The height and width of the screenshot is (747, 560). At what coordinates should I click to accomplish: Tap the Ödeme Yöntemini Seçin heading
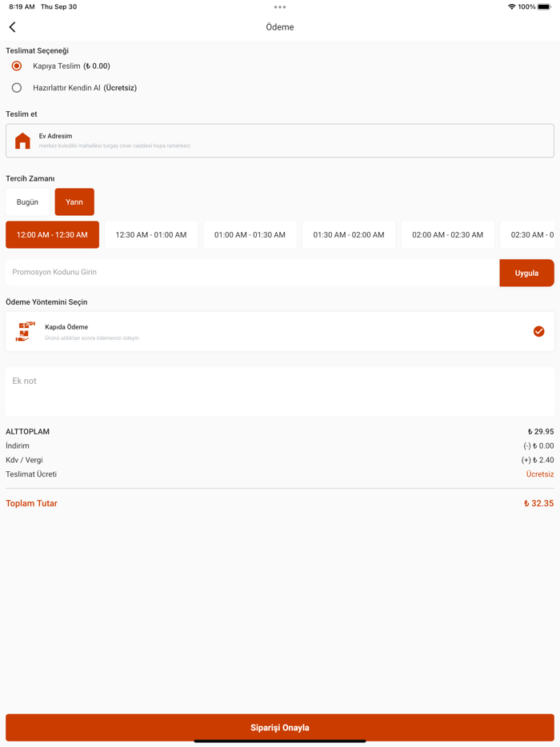point(46,302)
